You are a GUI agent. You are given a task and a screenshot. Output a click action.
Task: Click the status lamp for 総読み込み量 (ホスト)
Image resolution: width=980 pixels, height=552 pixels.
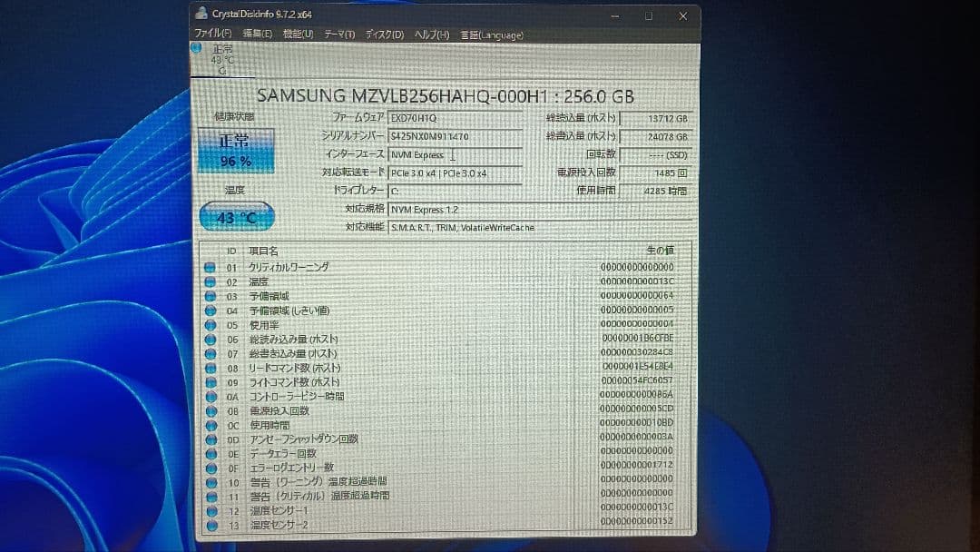(x=210, y=340)
